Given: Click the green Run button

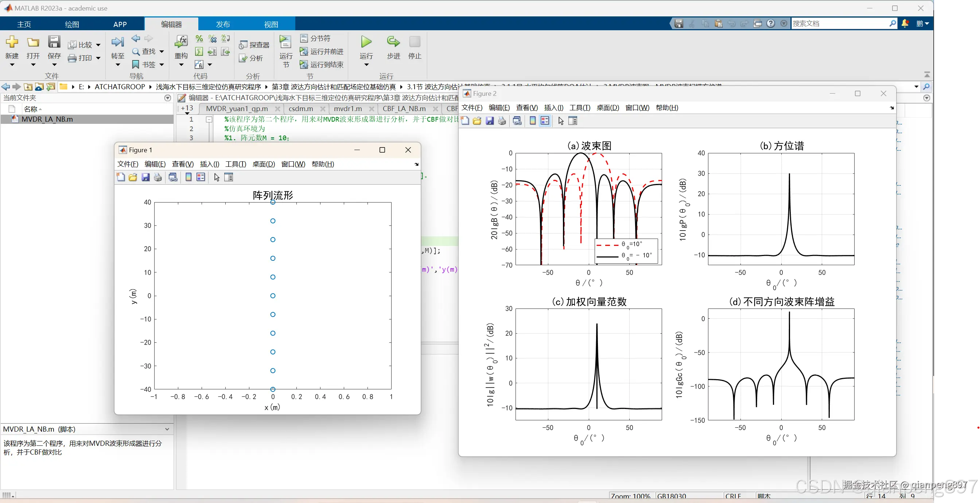Looking at the screenshot, I should pos(366,42).
